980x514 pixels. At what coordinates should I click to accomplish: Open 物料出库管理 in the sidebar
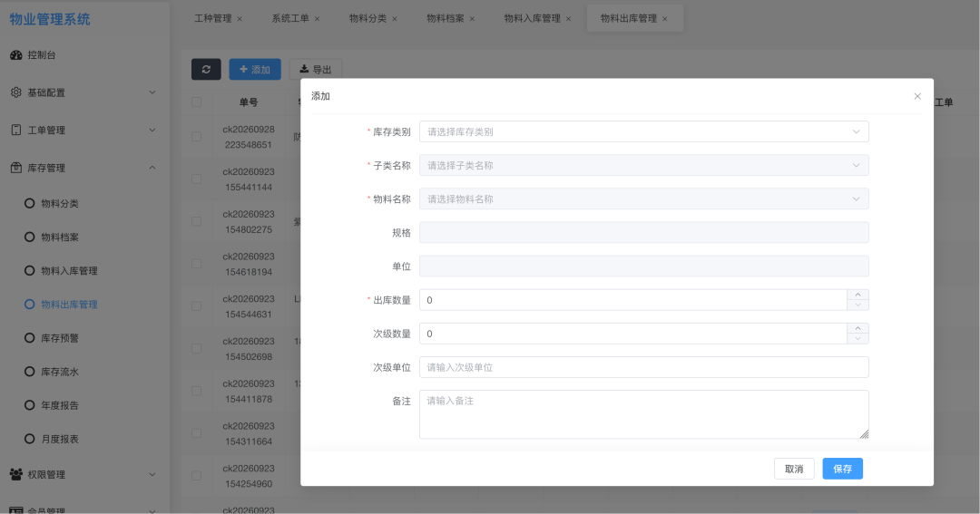(69, 305)
